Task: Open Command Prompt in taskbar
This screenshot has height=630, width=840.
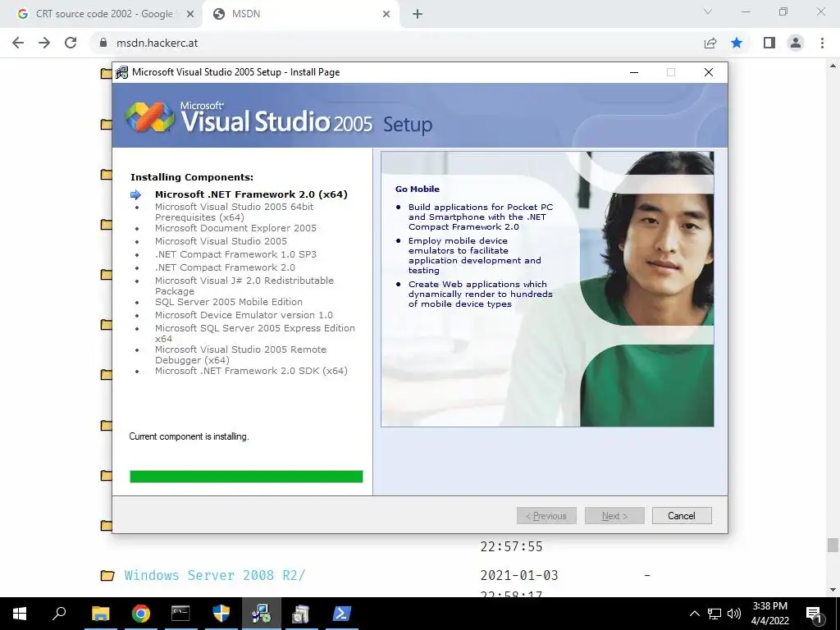Action: pyautogui.click(x=180, y=614)
